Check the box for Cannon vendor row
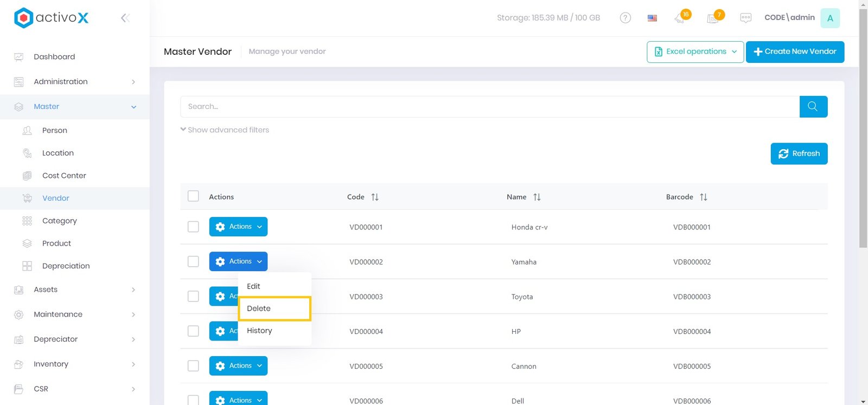The height and width of the screenshot is (405, 868). pyautogui.click(x=193, y=366)
